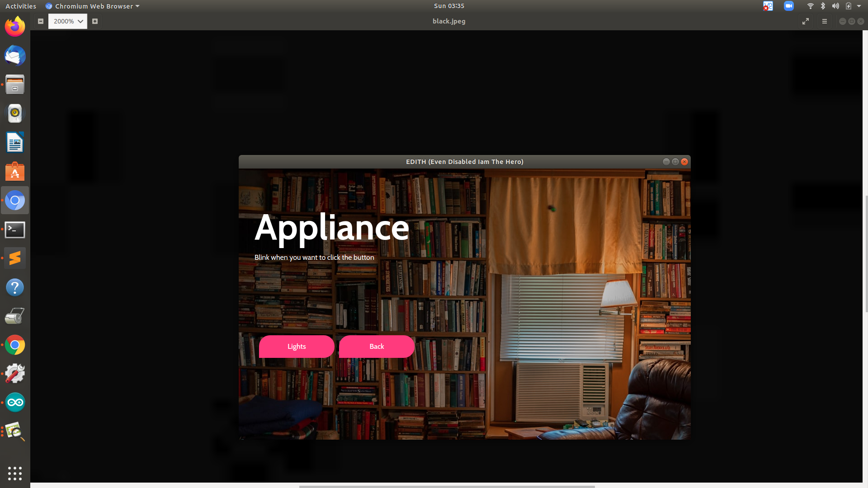Open the Sun 03:35 clock menu

(x=449, y=6)
